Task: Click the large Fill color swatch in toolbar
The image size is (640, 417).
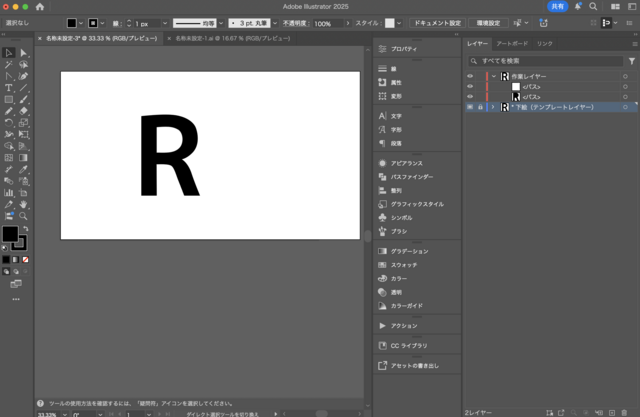Action: click(x=10, y=234)
